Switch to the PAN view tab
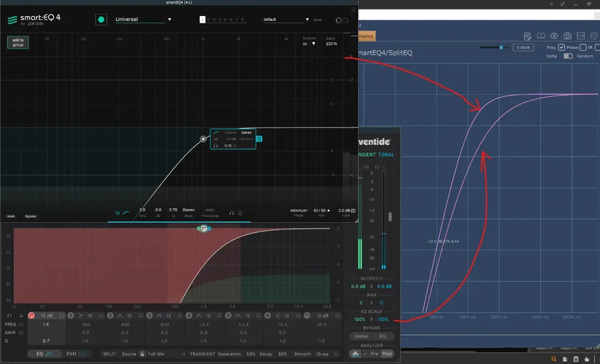 pos(76,353)
